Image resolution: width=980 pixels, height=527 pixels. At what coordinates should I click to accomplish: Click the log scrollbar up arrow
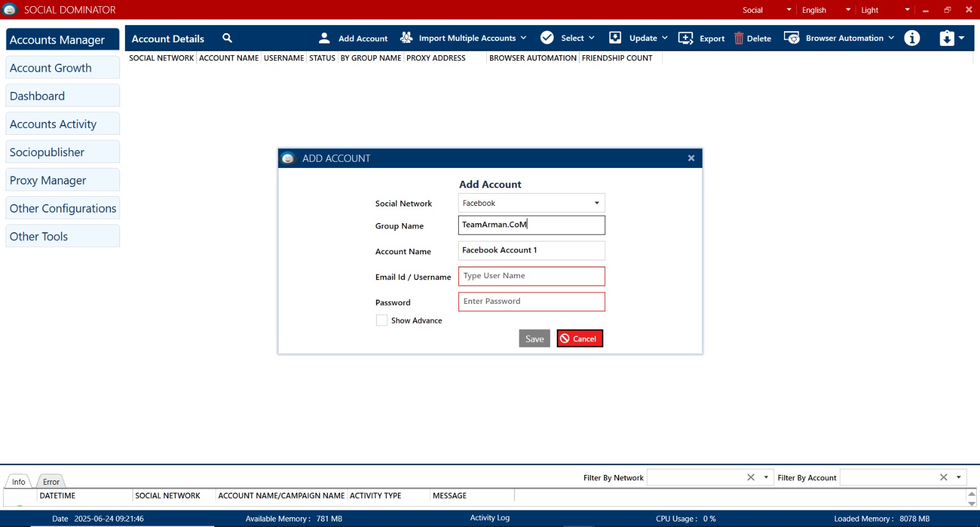972,493
